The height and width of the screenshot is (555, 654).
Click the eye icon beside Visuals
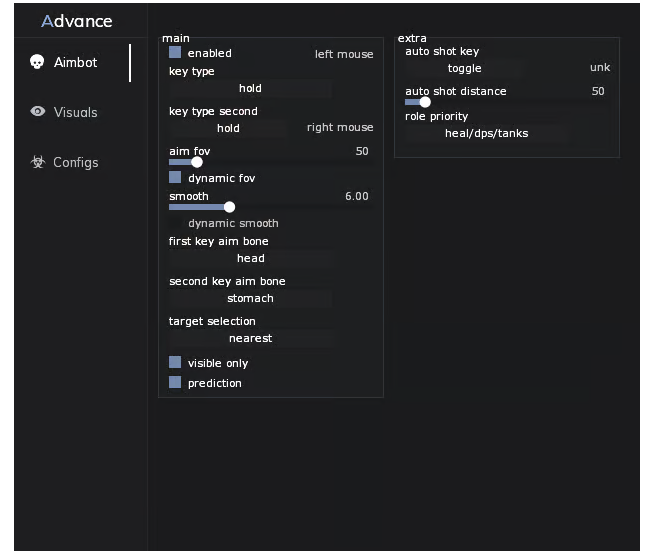pos(38,111)
